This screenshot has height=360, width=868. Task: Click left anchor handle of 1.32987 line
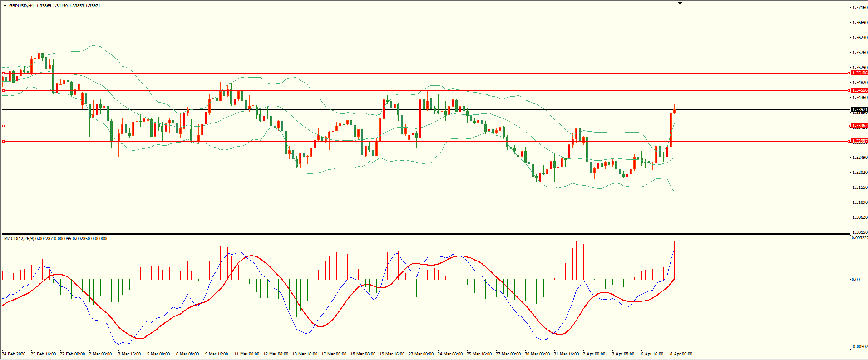point(4,142)
